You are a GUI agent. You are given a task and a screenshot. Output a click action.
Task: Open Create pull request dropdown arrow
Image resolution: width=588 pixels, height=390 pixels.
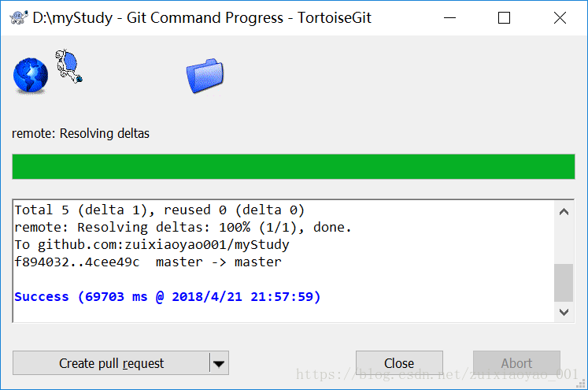point(219,363)
